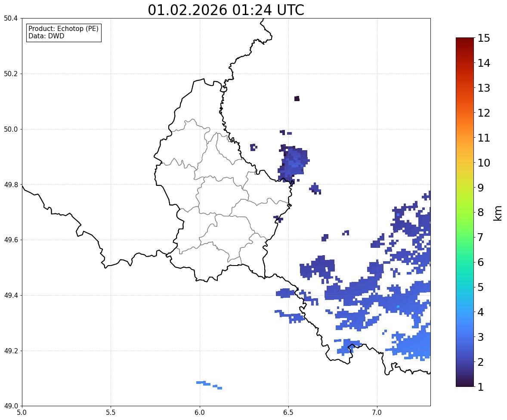The image size is (507, 420).
Task: Click the colorbar tick label '9'
Action: [481, 188]
